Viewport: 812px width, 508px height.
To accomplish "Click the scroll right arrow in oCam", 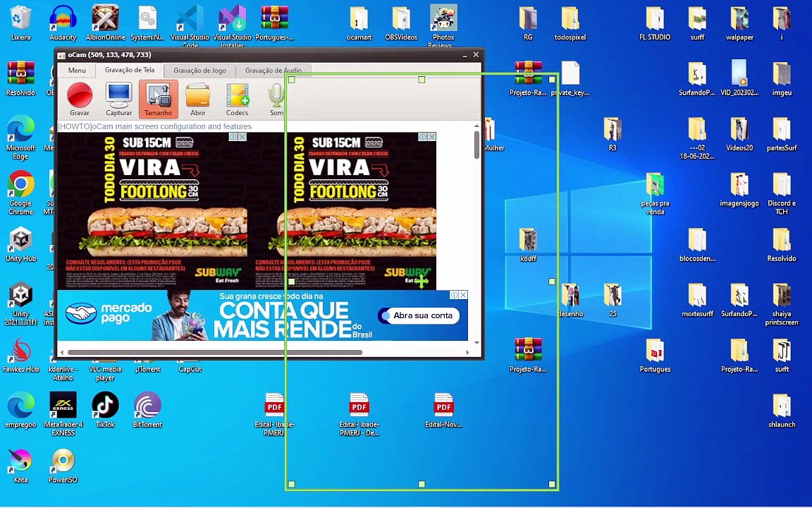I will pos(467,353).
